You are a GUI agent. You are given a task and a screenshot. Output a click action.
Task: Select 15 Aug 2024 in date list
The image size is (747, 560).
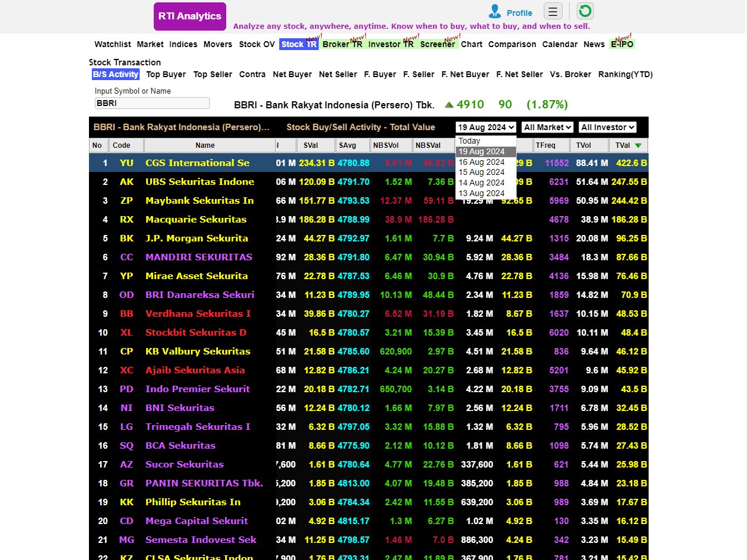(486, 173)
